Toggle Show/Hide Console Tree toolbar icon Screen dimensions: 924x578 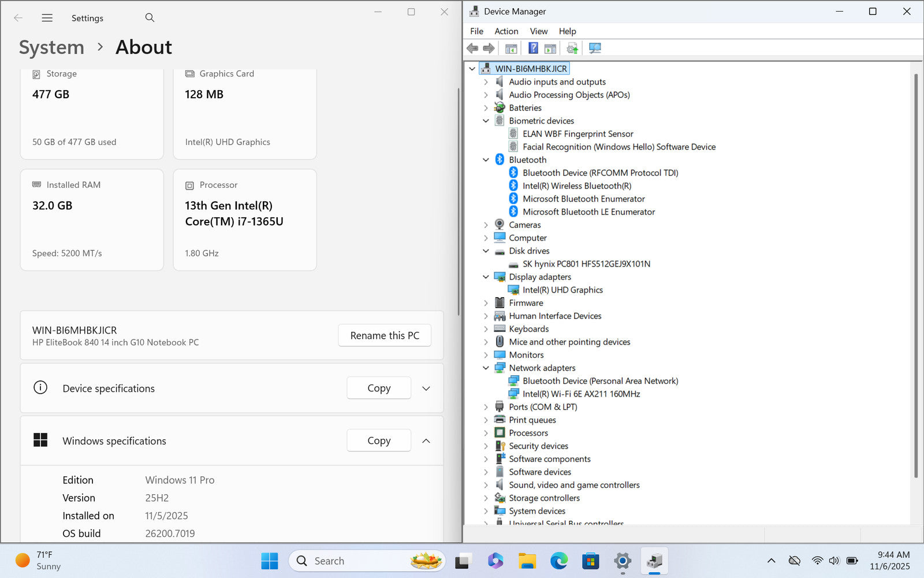(511, 48)
